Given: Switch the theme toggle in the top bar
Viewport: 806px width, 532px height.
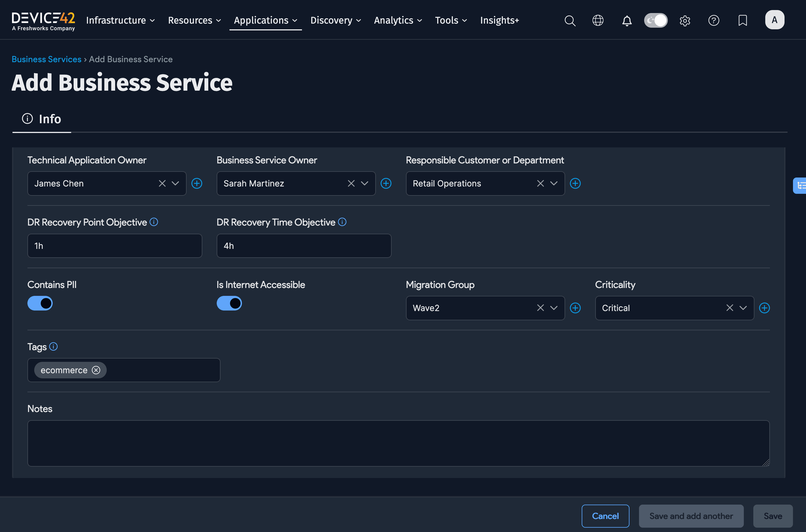Looking at the screenshot, I should 656,20.
